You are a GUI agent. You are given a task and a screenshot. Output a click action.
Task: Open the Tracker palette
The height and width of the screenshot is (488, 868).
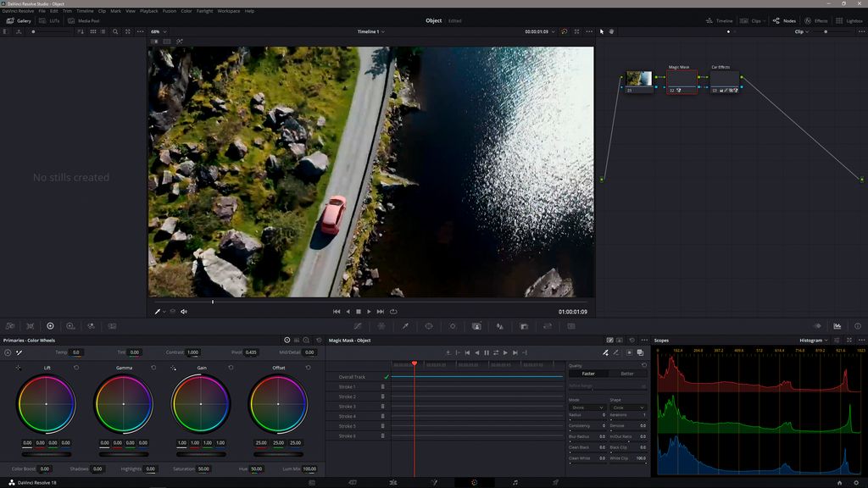(452, 325)
